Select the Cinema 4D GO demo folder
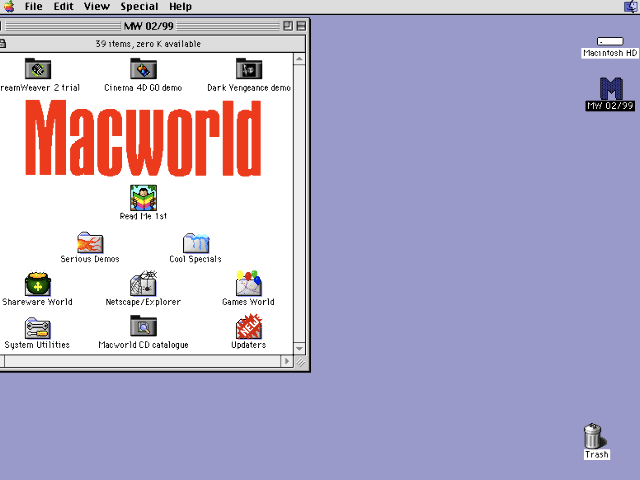640x480 pixels. coord(143,68)
